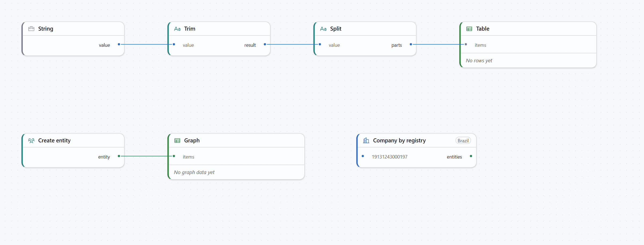This screenshot has height=245, width=644.
Task: Select the Split to Table connection line
Action: click(438, 44)
